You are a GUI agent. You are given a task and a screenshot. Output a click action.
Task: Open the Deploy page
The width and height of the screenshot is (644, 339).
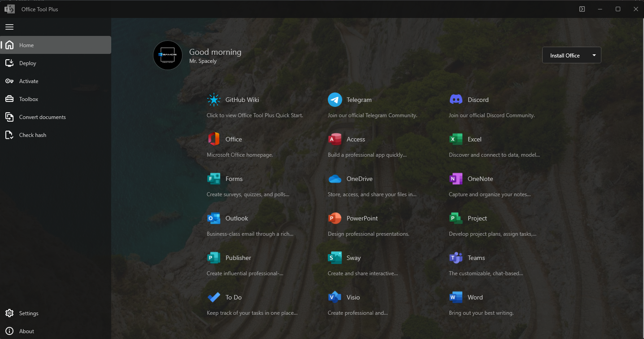point(56,63)
